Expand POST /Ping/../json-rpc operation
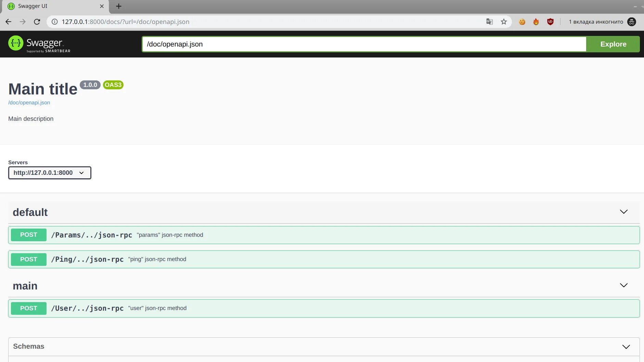Viewport: 644px width, 362px height. [x=324, y=259]
